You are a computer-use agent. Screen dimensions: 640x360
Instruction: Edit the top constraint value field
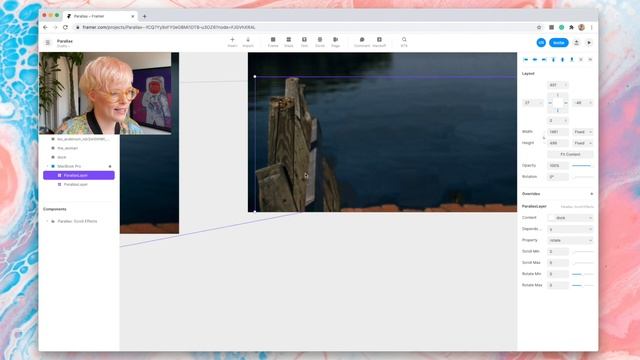click(x=558, y=85)
